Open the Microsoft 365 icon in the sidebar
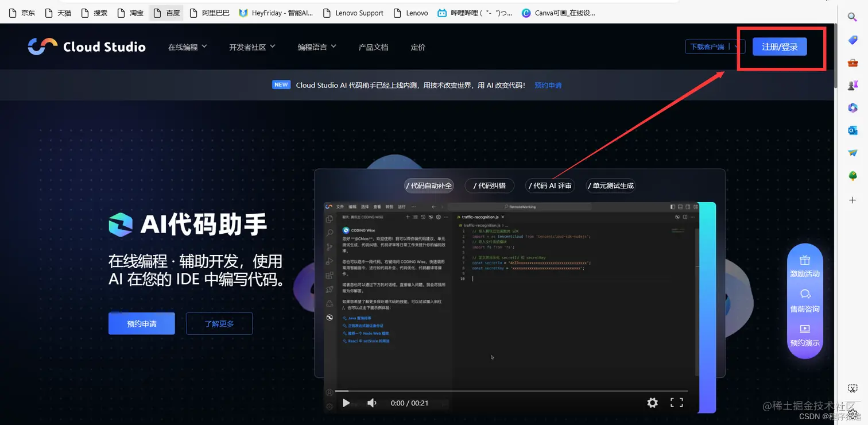Image resolution: width=868 pixels, height=425 pixels. pos(852,107)
